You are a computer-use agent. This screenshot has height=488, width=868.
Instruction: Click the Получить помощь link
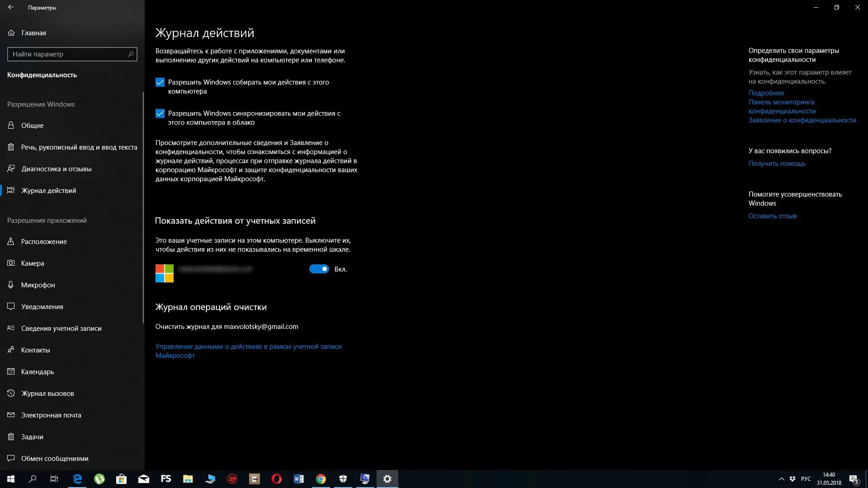(x=777, y=164)
